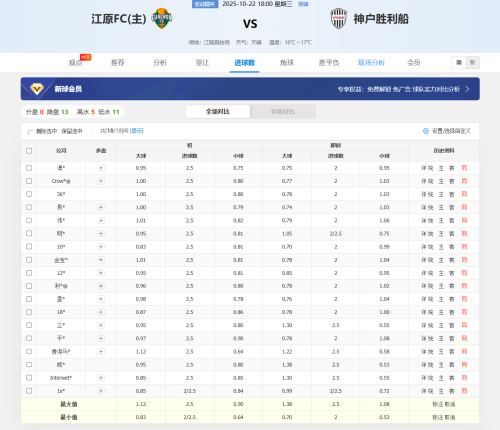Click the red icon in the 香港马* row

(x=464, y=351)
